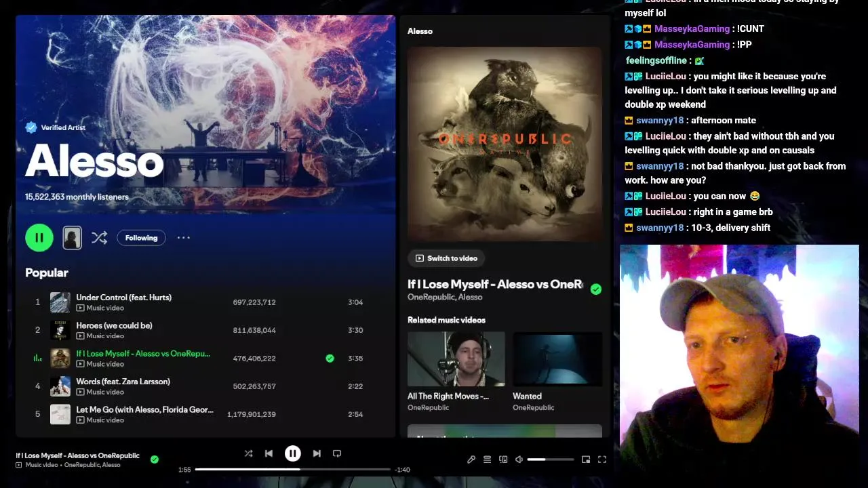Screen dimensions: 868x488
Task: Click the Following button to unfollow Alesso
Action: 141,238
